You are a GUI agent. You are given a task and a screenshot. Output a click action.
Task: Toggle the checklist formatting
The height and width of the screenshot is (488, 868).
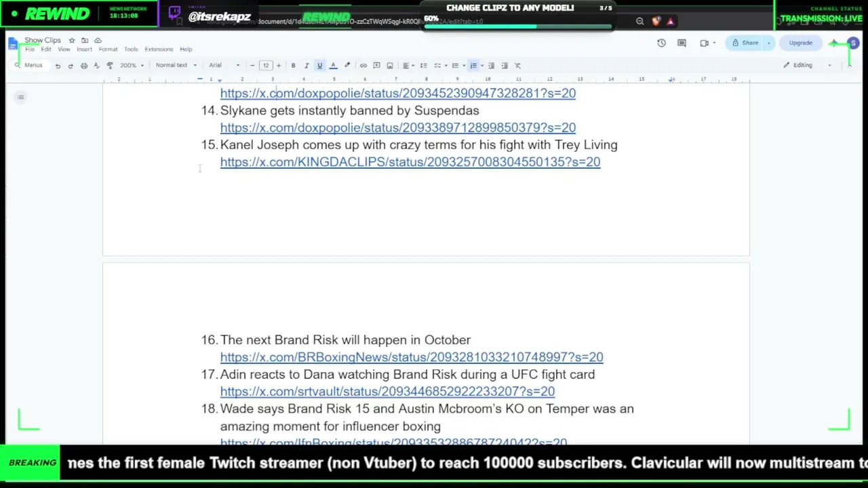(437, 66)
